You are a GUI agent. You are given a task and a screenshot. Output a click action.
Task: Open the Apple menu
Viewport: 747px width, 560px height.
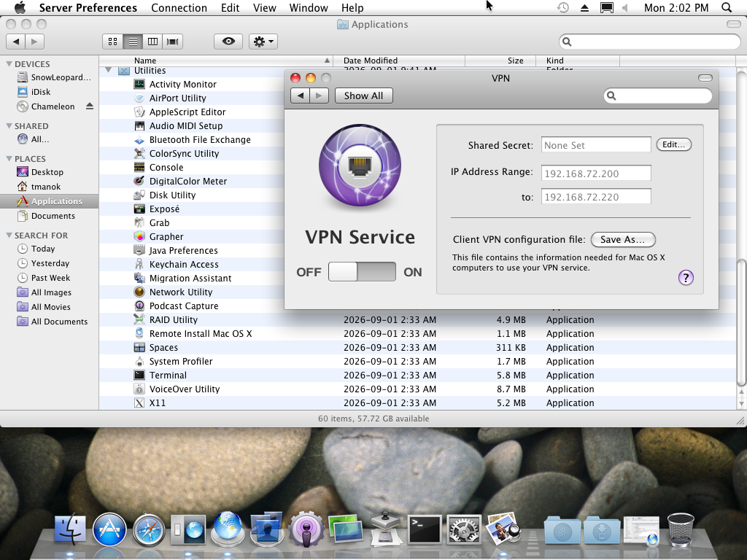[20, 7]
